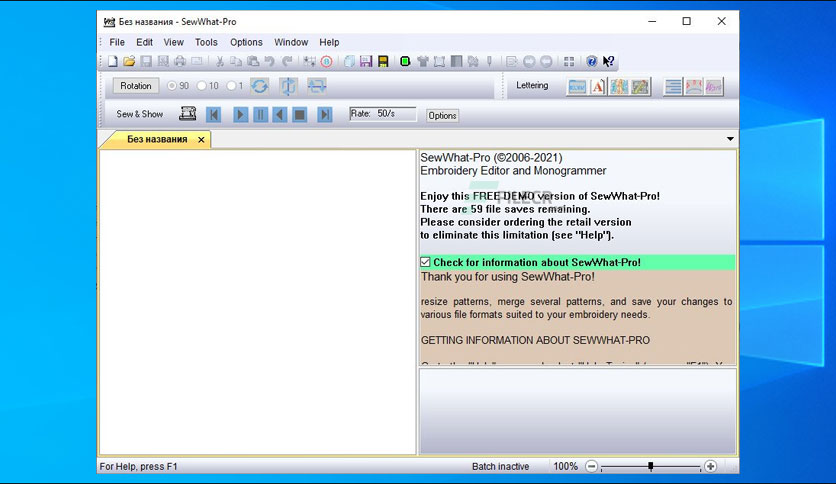Viewport: 836px width, 484px height.
Task: Click the paste clipboard icon
Action: click(x=253, y=61)
